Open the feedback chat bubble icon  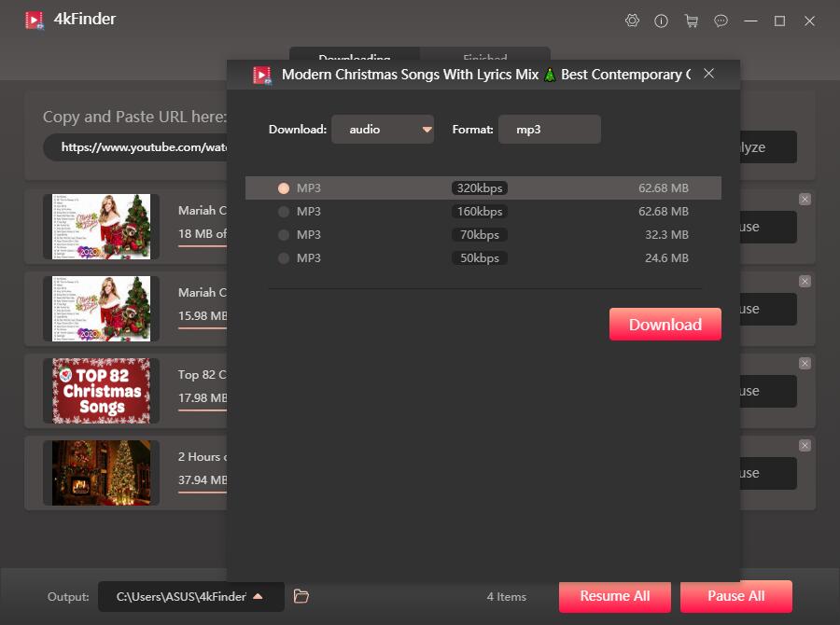pos(721,21)
